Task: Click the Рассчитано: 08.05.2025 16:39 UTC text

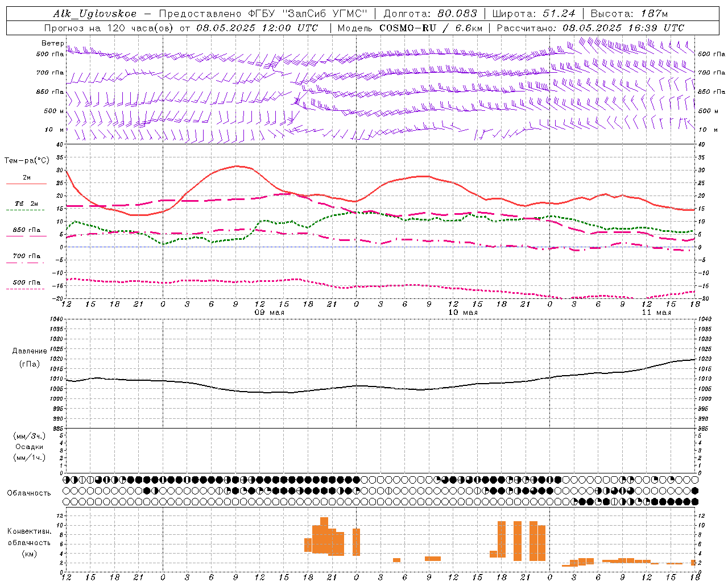Action: coord(590,28)
